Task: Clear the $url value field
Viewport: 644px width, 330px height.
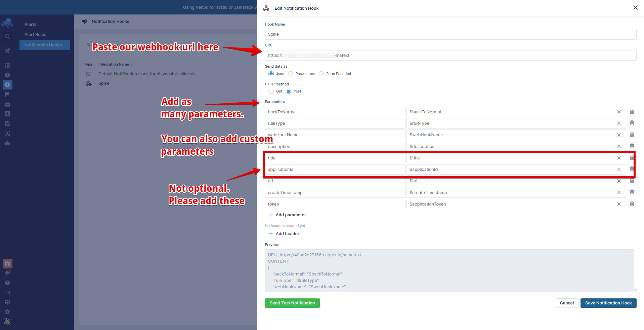Action: 619,181
